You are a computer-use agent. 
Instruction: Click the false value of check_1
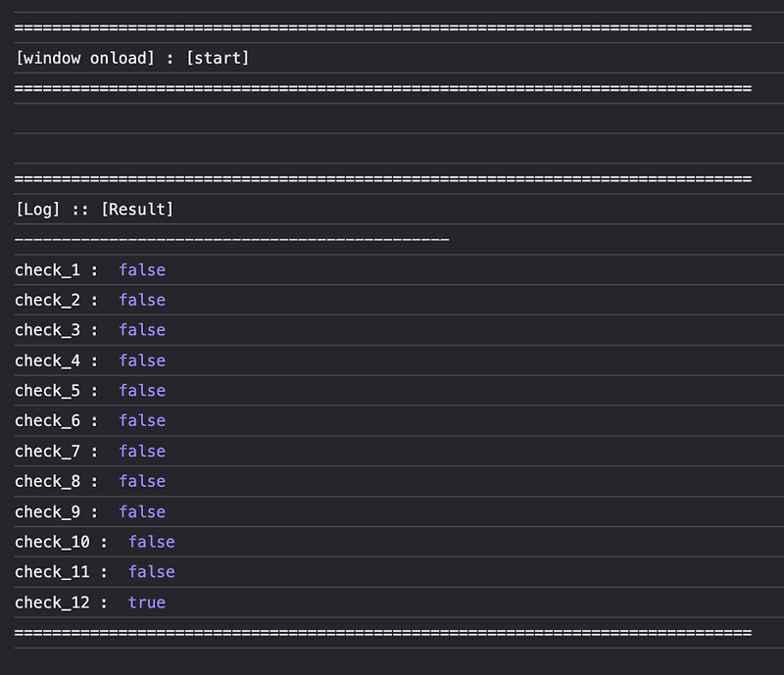tap(142, 269)
